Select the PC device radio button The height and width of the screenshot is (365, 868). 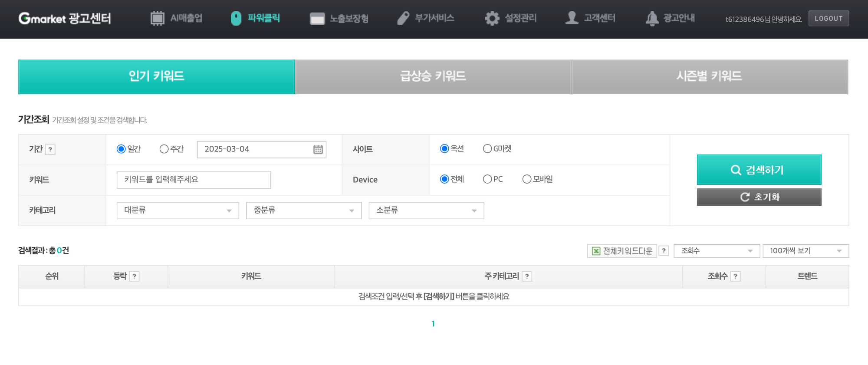point(487,179)
